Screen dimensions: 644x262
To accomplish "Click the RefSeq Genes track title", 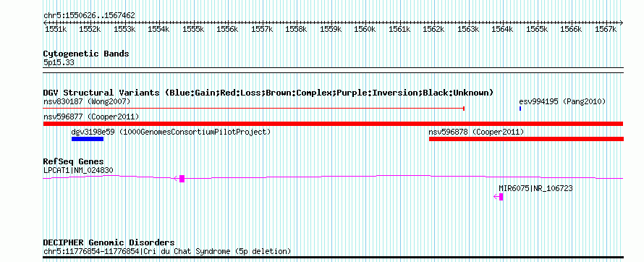I will pos(74,161).
